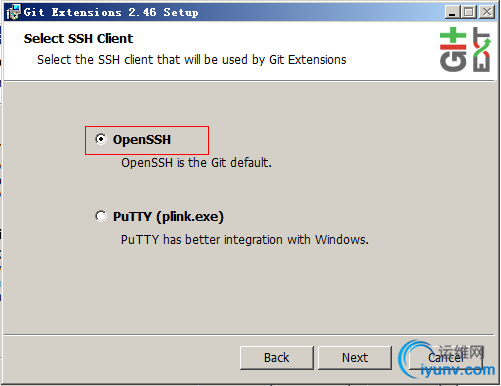Click the installer icon in the title bar
Screen dimensions: 501x386
[x=14, y=12]
